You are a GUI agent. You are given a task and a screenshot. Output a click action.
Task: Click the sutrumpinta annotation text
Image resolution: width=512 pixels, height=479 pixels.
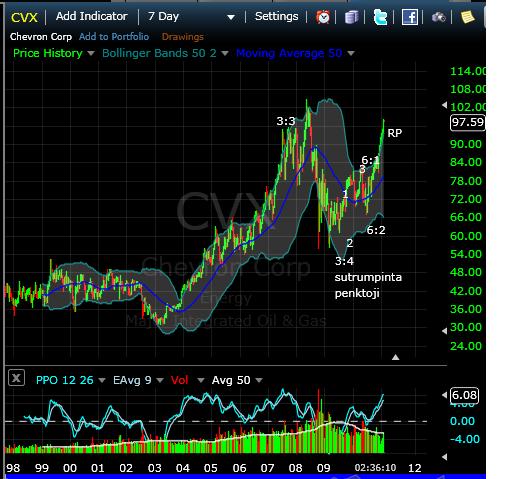(368, 277)
